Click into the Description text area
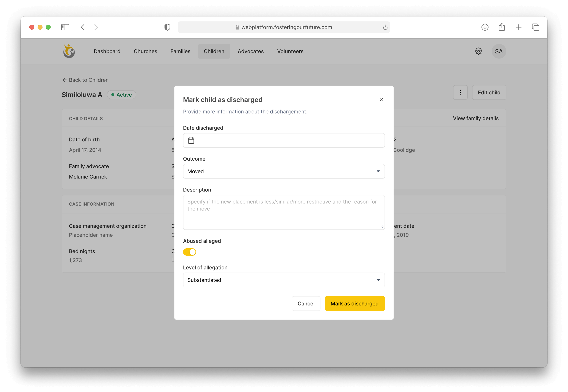This screenshot has width=568, height=392. pos(284,212)
